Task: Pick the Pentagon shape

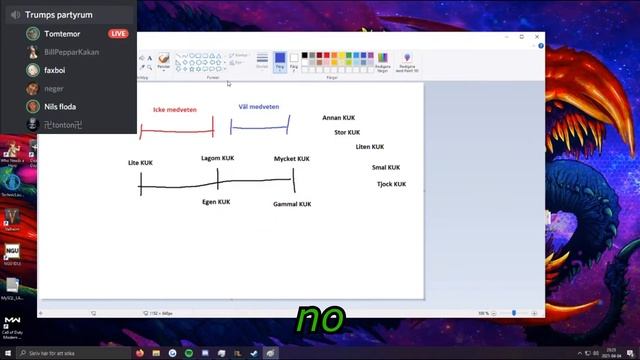Action: [192, 62]
